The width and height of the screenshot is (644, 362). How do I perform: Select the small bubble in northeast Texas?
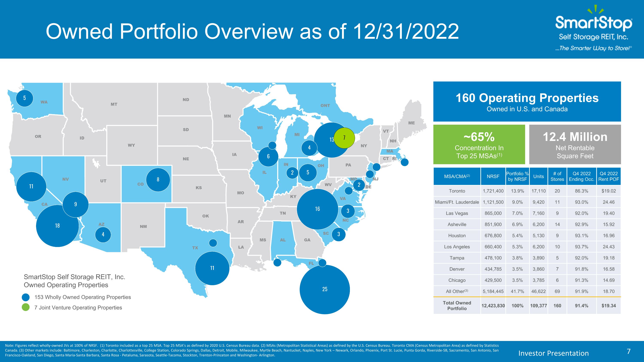[x=213, y=243]
